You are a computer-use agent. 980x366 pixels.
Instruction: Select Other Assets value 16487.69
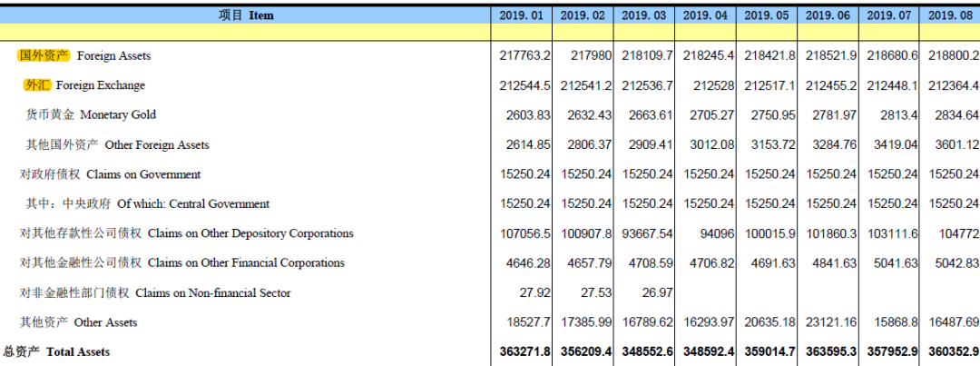(x=954, y=322)
